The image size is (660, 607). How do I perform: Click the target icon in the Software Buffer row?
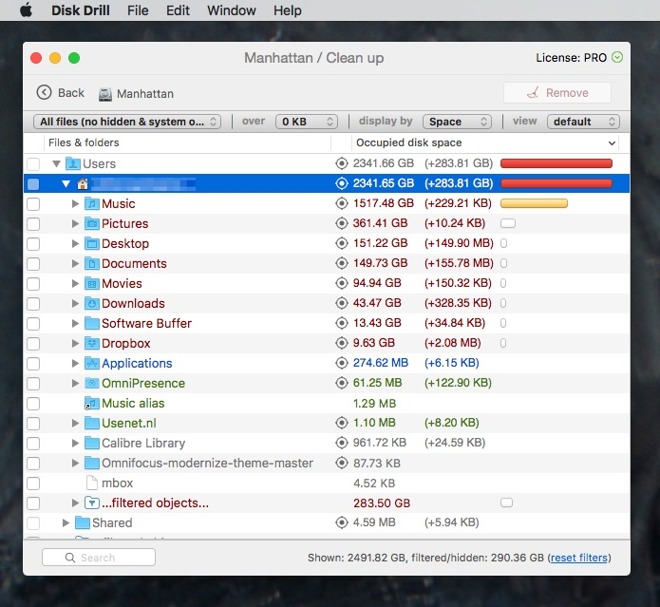(341, 323)
